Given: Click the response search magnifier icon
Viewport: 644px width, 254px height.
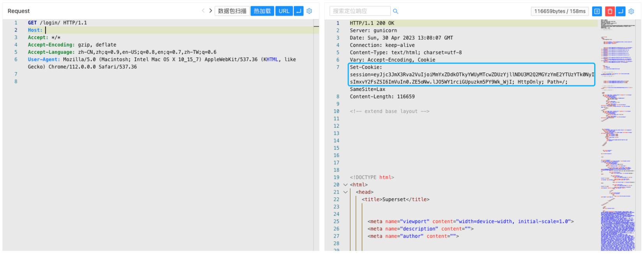Looking at the screenshot, I should click(395, 11).
